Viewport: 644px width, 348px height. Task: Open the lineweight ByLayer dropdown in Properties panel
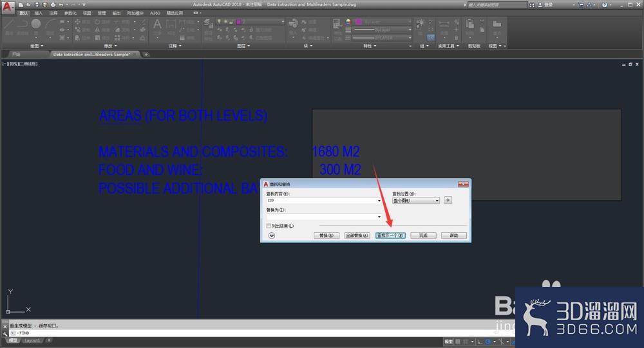point(383,30)
